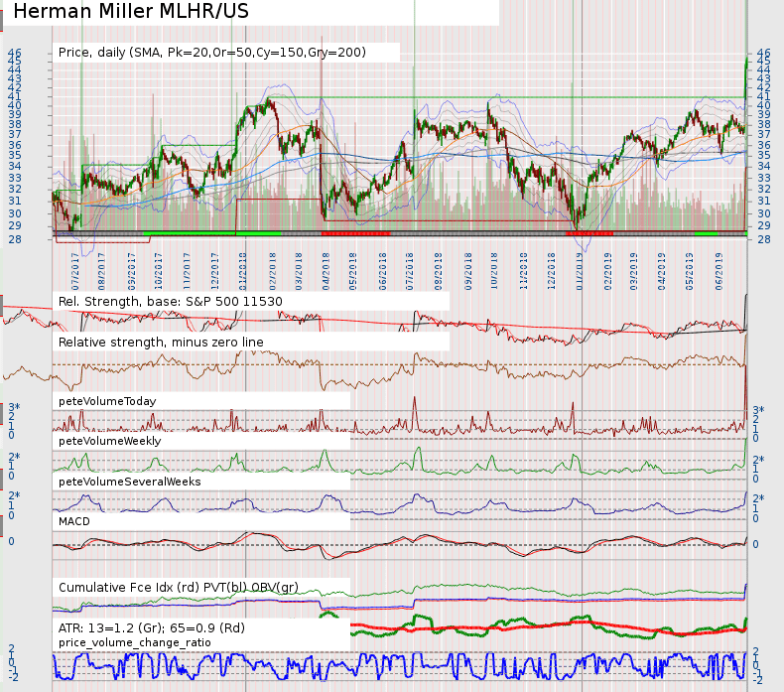Viewport: 784px width, 692px height.
Task: Click the 08/2018 date label
Action: click(x=438, y=271)
